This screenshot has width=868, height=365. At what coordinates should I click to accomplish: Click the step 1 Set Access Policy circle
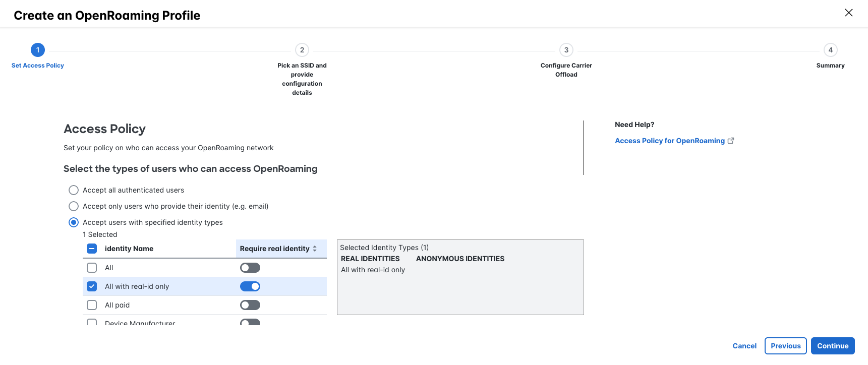(38, 50)
